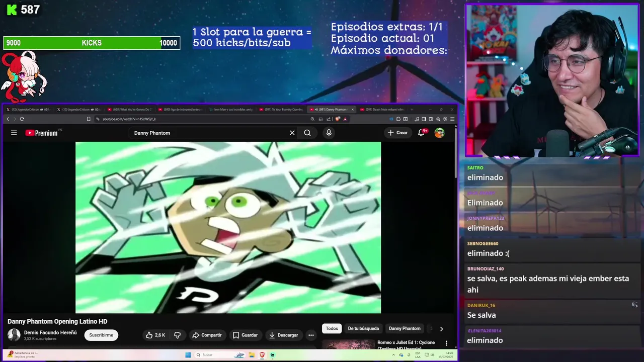Open the Brave Rewards triangle icon

(x=345, y=119)
